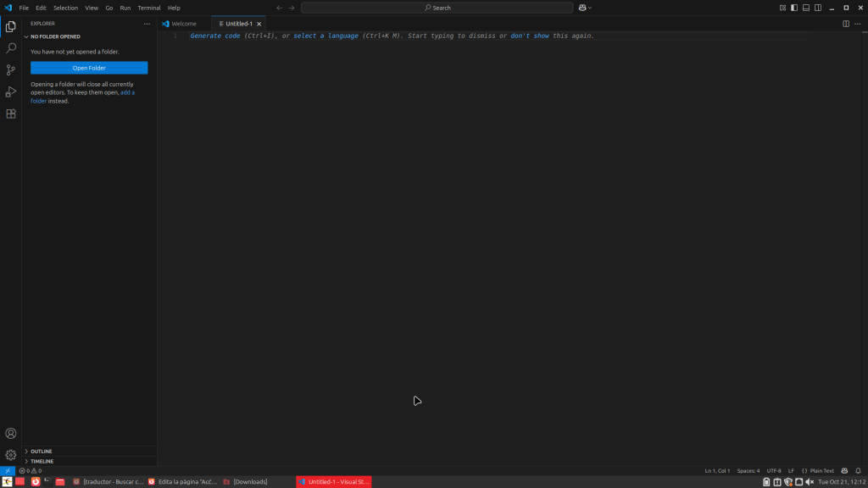868x488 pixels.
Task: Open the Run and Debug view
Action: (11, 91)
